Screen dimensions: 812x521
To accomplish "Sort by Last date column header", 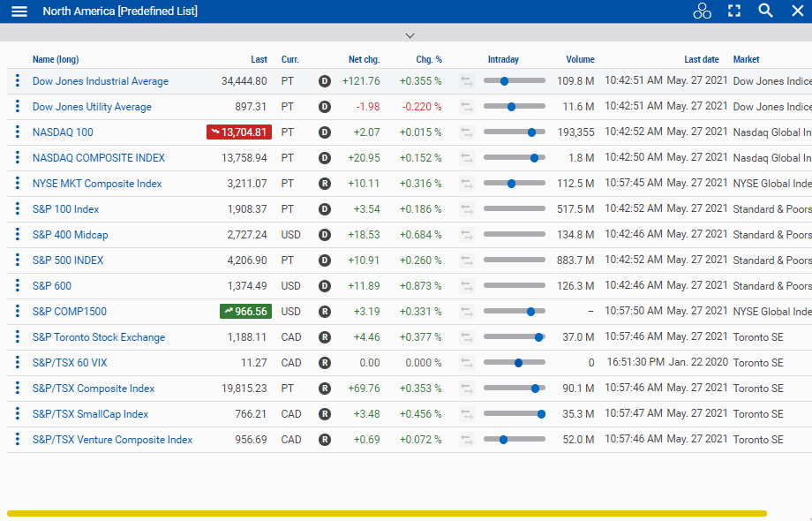I will point(701,59).
